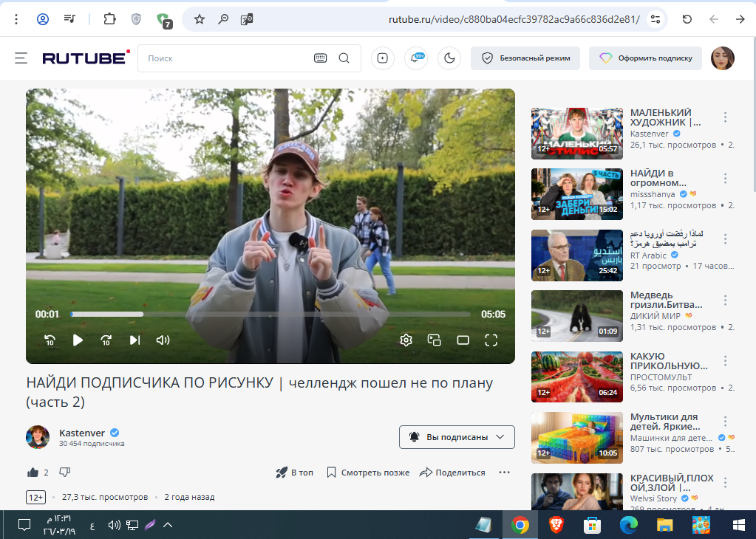This screenshot has width=756, height=539.
Task: Click Смотреть позже
Action: pyautogui.click(x=368, y=473)
